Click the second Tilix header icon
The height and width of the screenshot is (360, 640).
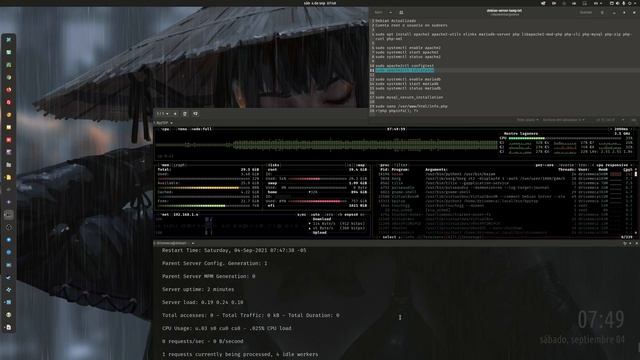185,114
